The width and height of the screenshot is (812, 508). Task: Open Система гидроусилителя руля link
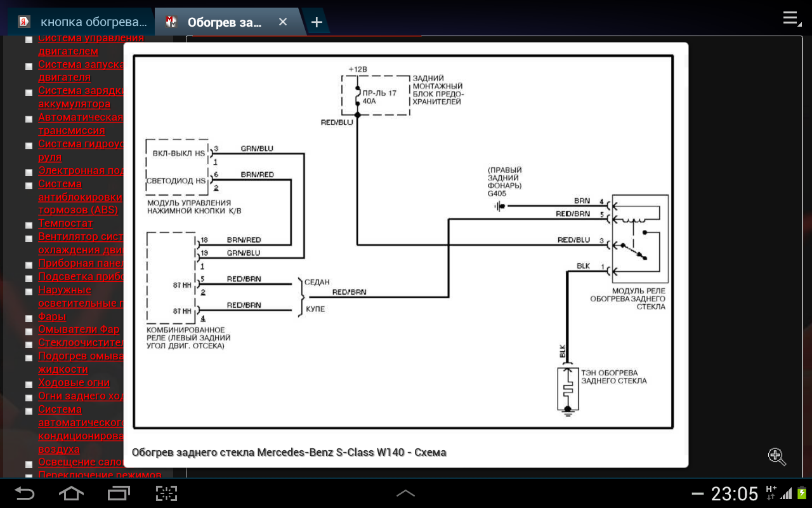[x=81, y=150]
